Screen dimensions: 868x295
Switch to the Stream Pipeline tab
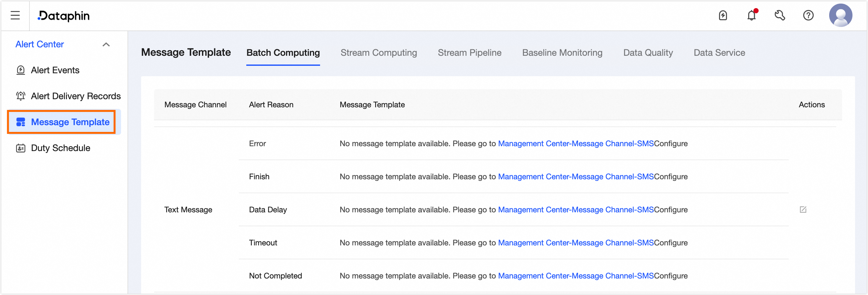(470, 53)
